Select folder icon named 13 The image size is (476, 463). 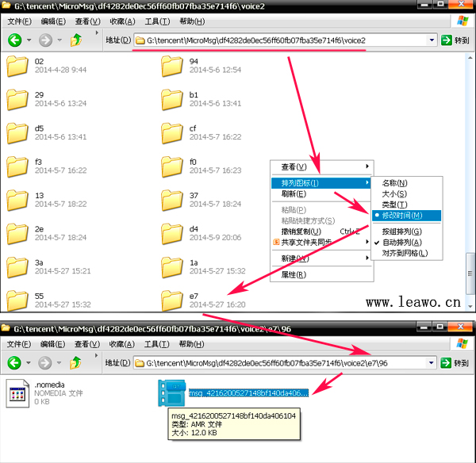(17, 200)
